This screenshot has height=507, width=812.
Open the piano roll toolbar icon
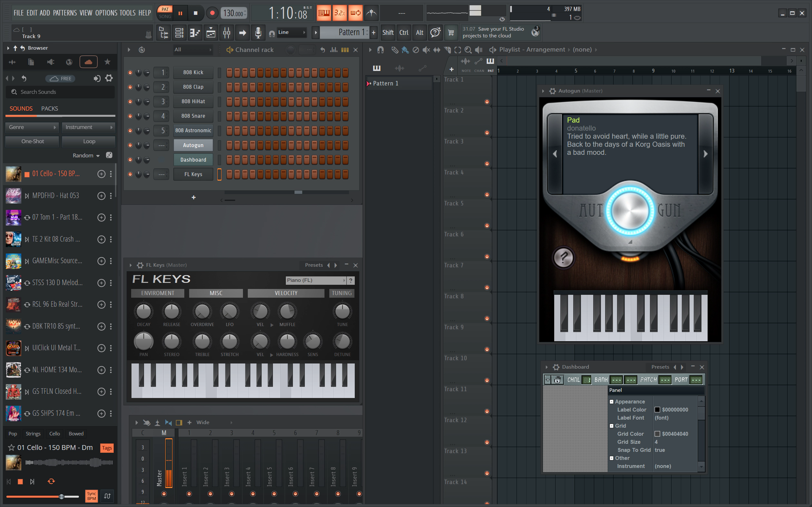click(195, 33)
